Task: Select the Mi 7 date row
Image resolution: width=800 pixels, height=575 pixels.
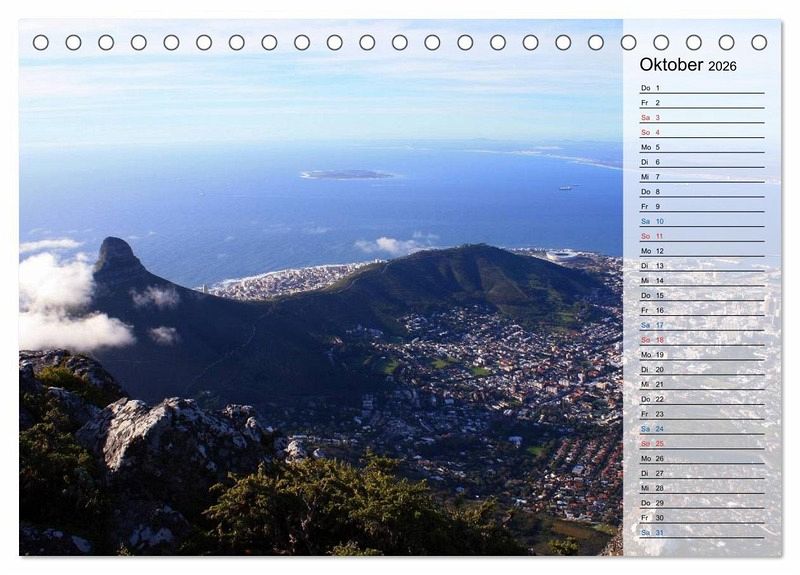Action: point(701,177)
